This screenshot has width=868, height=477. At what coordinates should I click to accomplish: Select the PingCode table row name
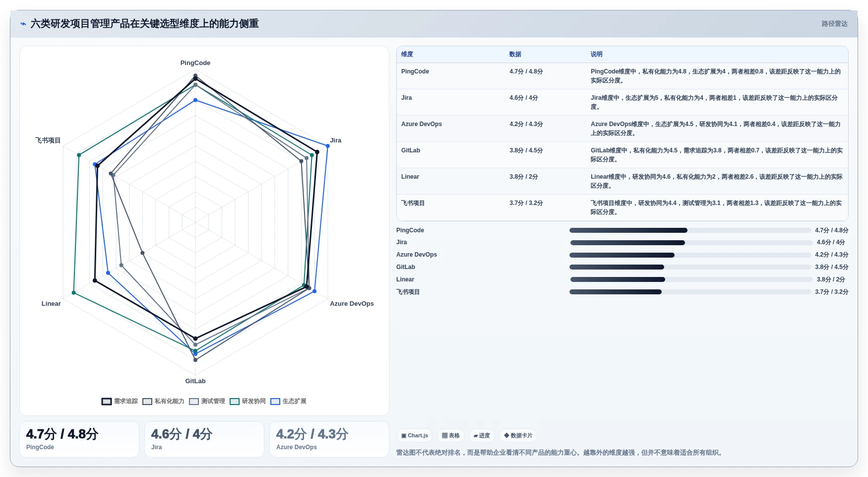tap(415, 71)
